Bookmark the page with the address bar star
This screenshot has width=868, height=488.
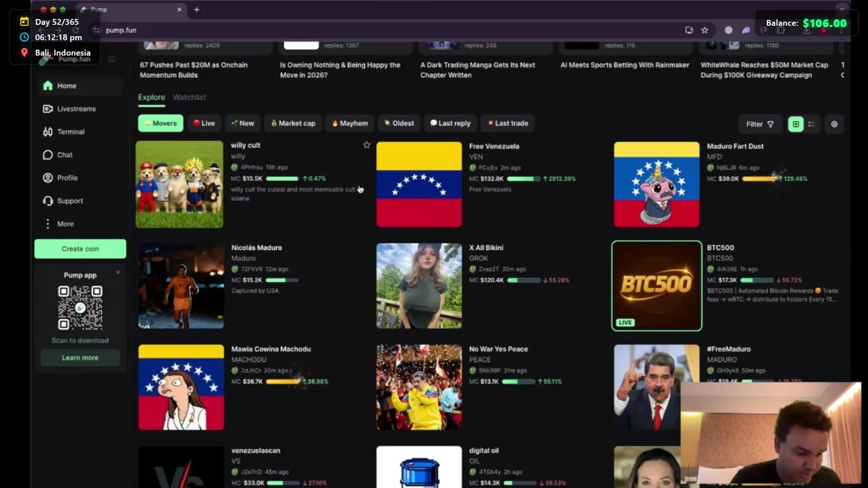(x=705, y=30)
